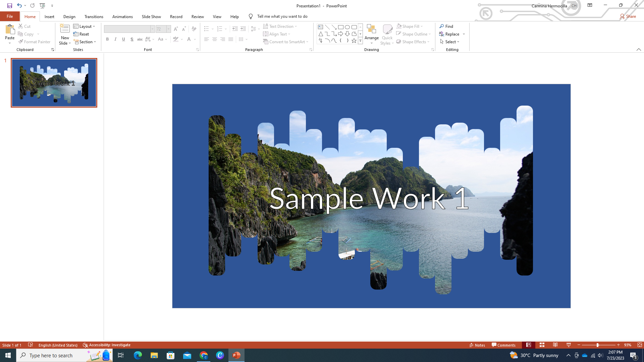Click the Text Shadow icon

132,39
